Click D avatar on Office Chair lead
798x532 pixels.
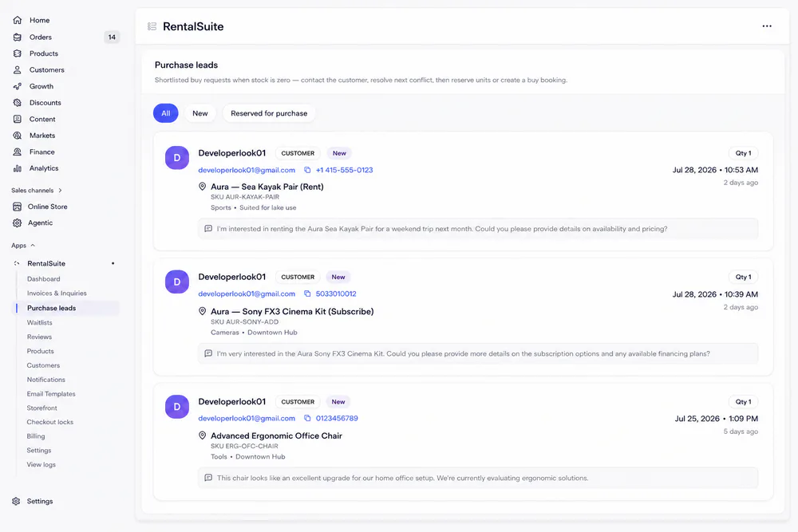click(x=177, y=406)
